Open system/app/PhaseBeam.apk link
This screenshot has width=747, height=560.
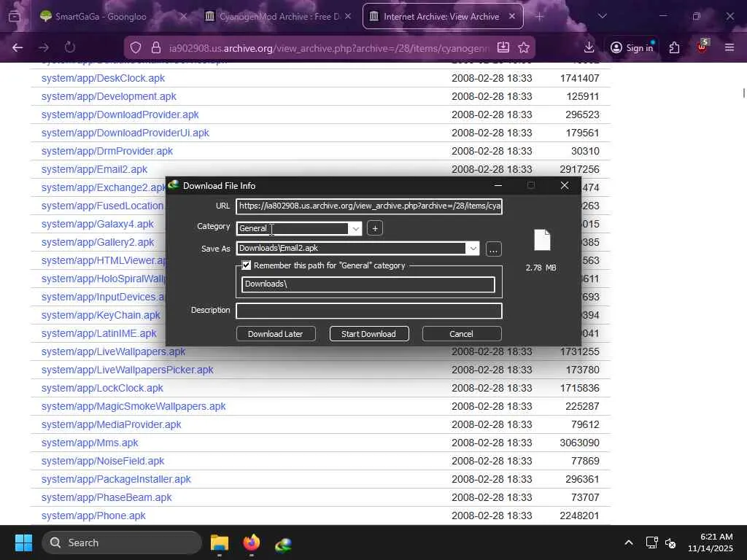click(x=107, y=497)
